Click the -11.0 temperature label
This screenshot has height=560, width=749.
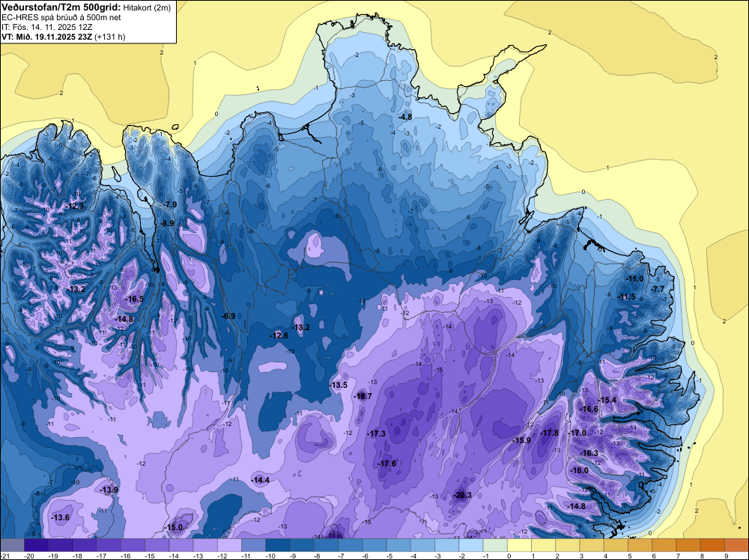click(x=634, y=279)
